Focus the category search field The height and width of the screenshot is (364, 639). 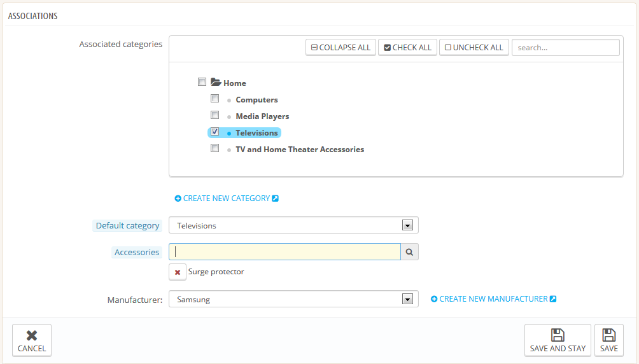[x=565, y=48]
